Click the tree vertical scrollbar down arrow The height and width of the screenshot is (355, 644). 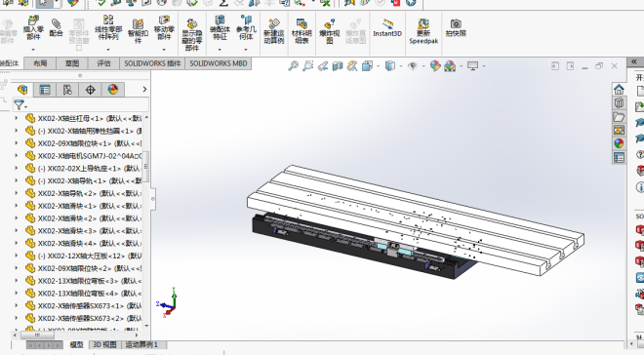(x=146, y=326)
